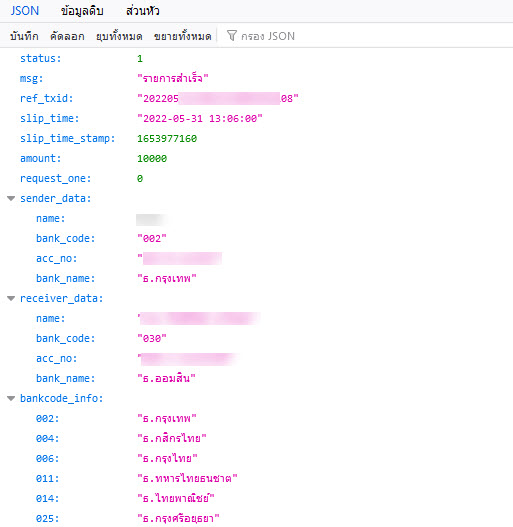Select the slip_time_stamp key
This screenshot has width=513, height=527.
coord(68,138)
